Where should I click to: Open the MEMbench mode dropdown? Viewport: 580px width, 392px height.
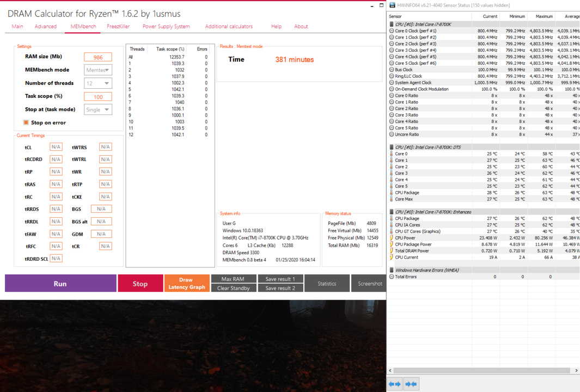click(x=98, y=70)
